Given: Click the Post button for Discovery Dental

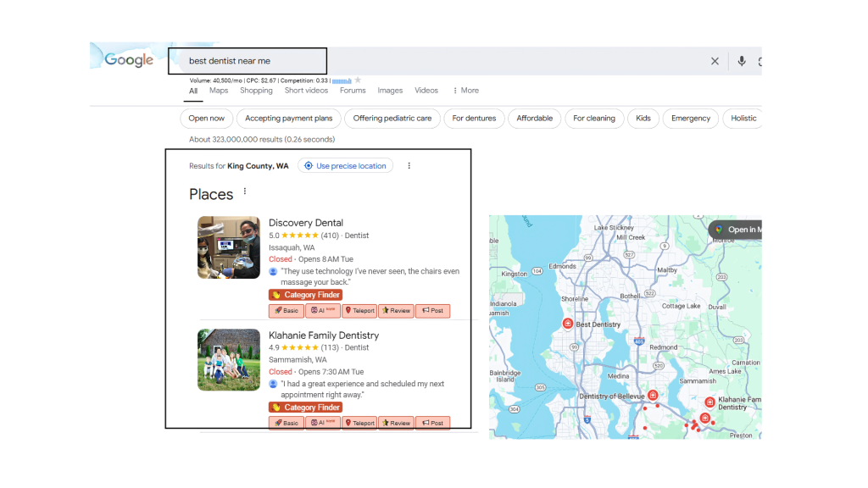Looking at the screenshot, I should (432, 310).
